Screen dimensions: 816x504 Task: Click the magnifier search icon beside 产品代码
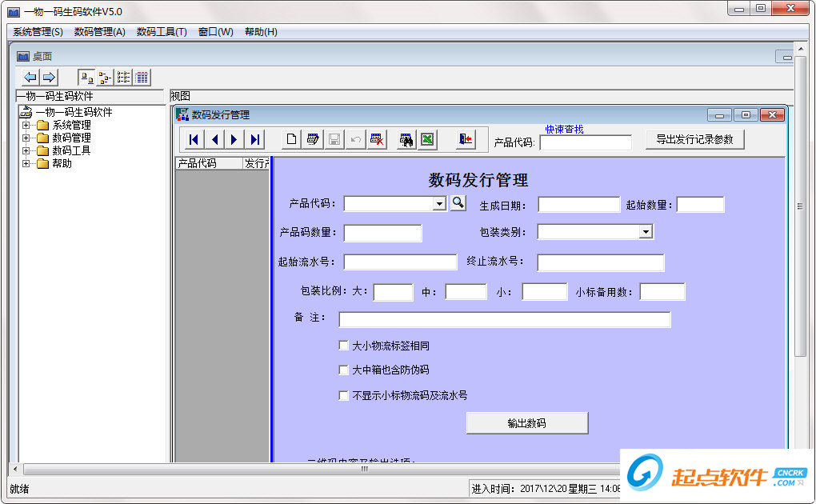click(x=458, y=203)
